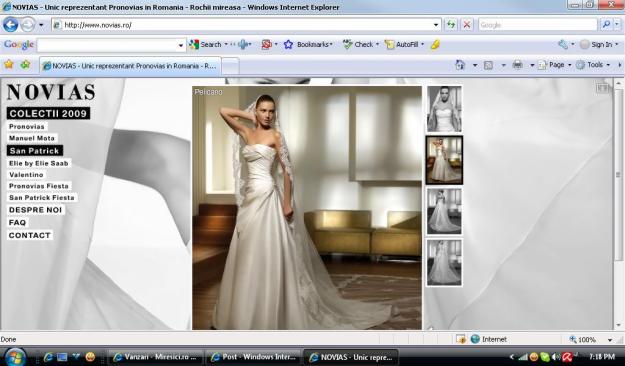Click the Google toolbar search field

tap(107, 45)
